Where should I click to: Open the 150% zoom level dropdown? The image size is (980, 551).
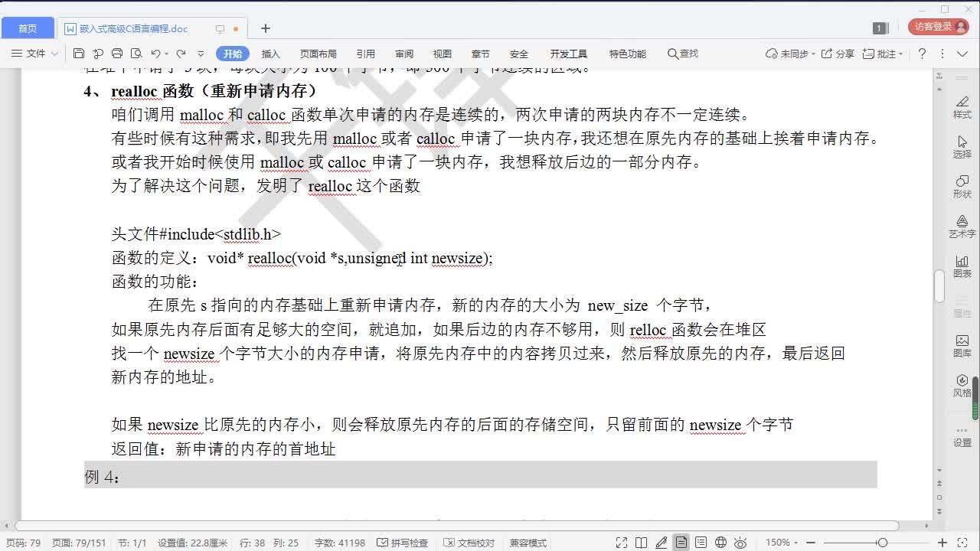point(780,543)
